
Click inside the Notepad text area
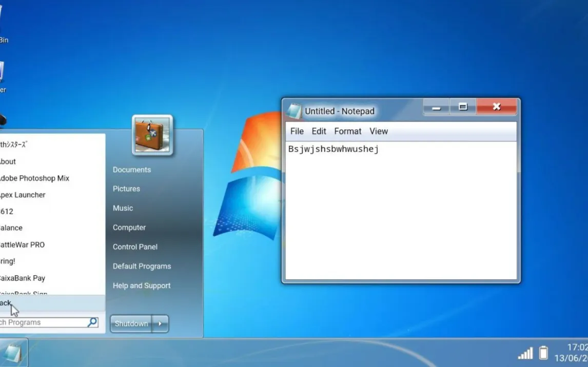coord(400,215)
